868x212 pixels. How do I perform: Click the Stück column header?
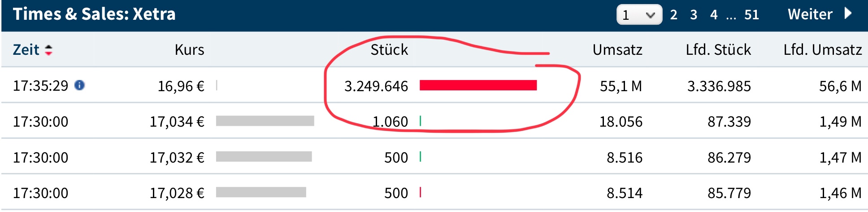coord(389,50)
